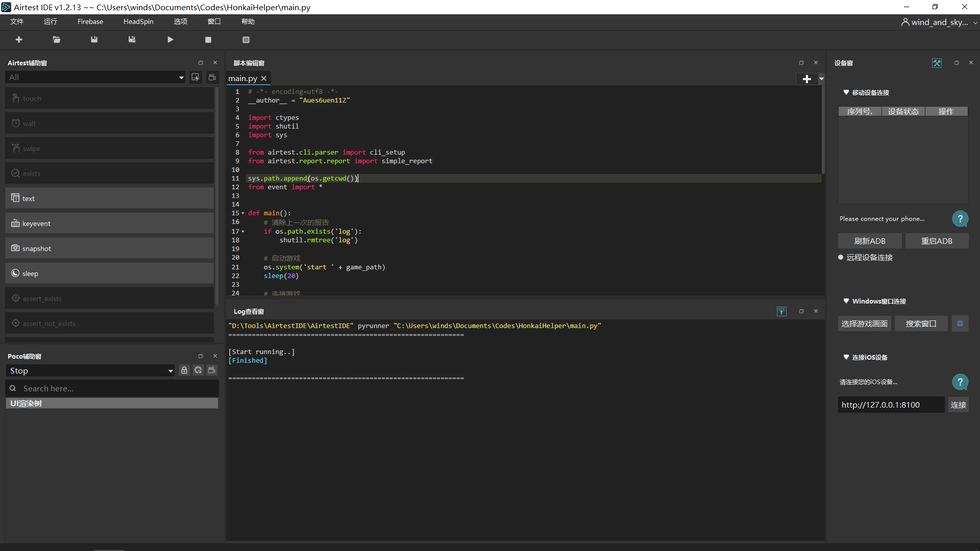This screenshot has height=551, width=980.
Task: Add a new editor tab with plus
Action: pyautogui.click(x=806, y=79)
